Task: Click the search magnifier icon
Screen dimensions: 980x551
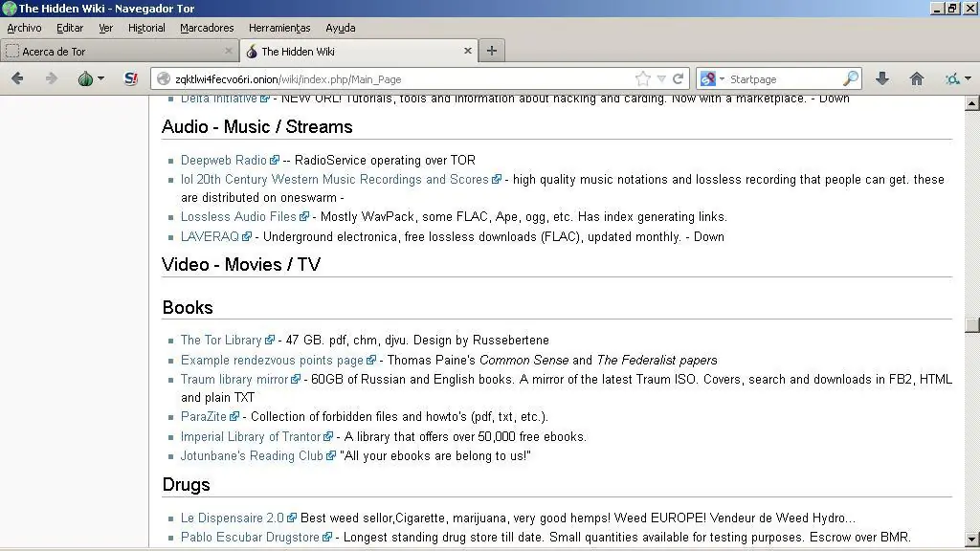Action: [x=851, y=78]
